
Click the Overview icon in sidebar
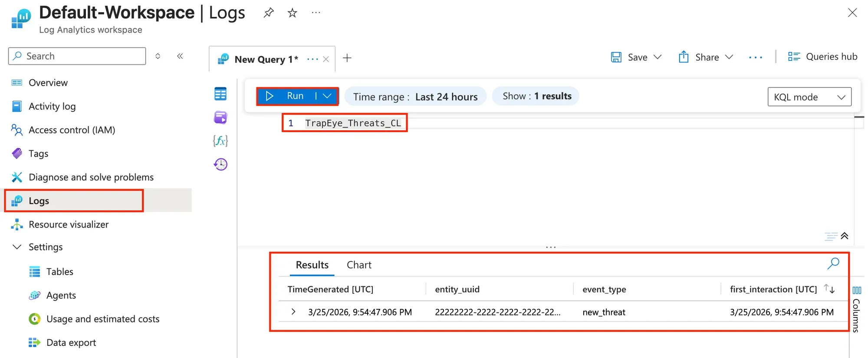point(17,83)
